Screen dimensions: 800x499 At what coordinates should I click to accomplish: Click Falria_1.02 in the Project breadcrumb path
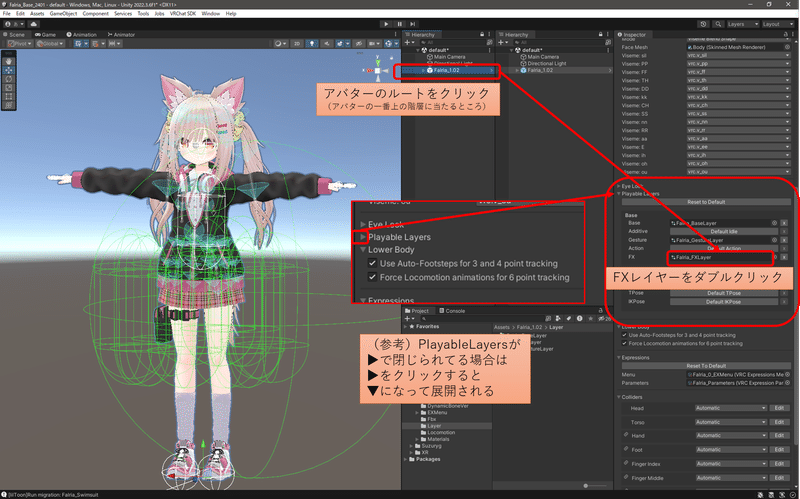[529, 327]
